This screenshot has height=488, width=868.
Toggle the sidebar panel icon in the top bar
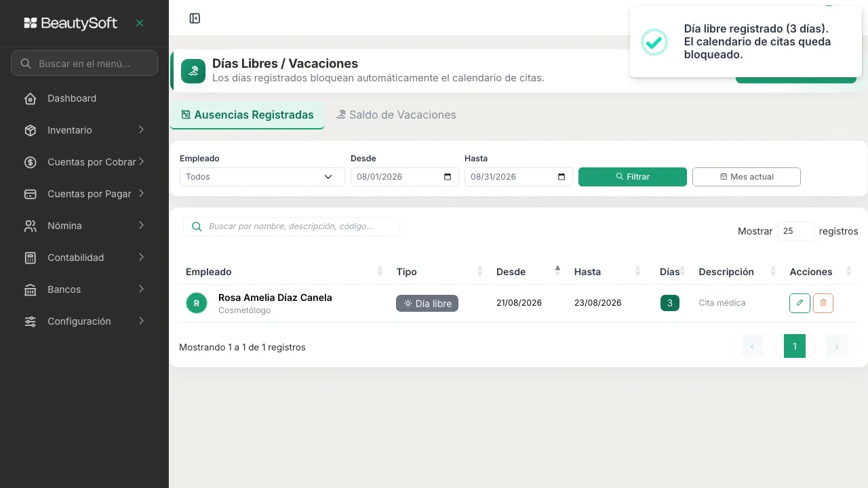[x=195, y=18]
